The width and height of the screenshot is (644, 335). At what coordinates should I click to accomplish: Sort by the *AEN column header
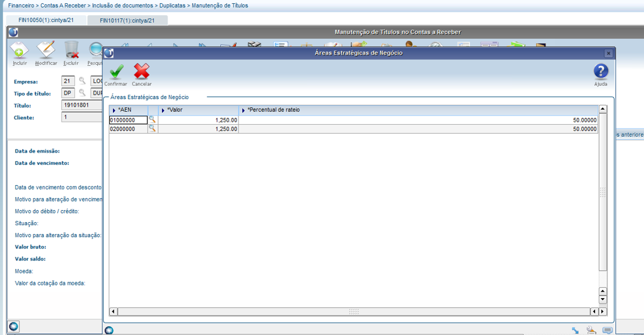pyautogui.click(x=128, y=110)
